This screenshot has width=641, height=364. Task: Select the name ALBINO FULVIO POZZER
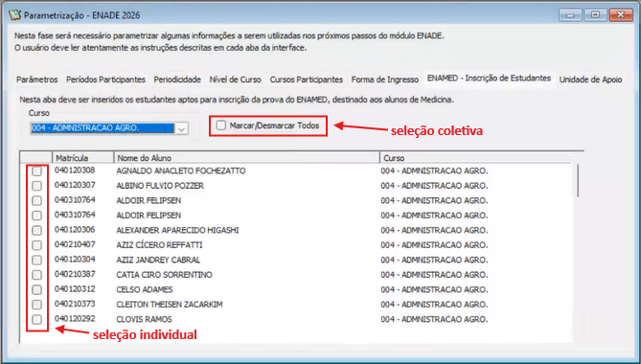click(x=160, y=186)
